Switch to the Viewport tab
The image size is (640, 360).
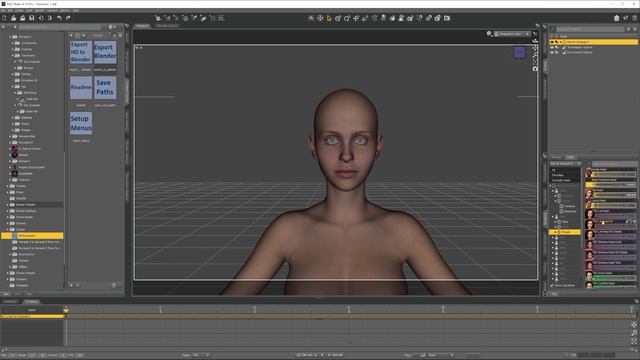[x=142, y=26]
